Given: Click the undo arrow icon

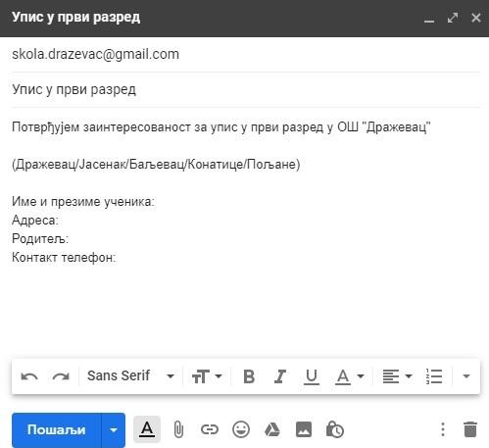Looking at the screenshot, I should (29, 376).
